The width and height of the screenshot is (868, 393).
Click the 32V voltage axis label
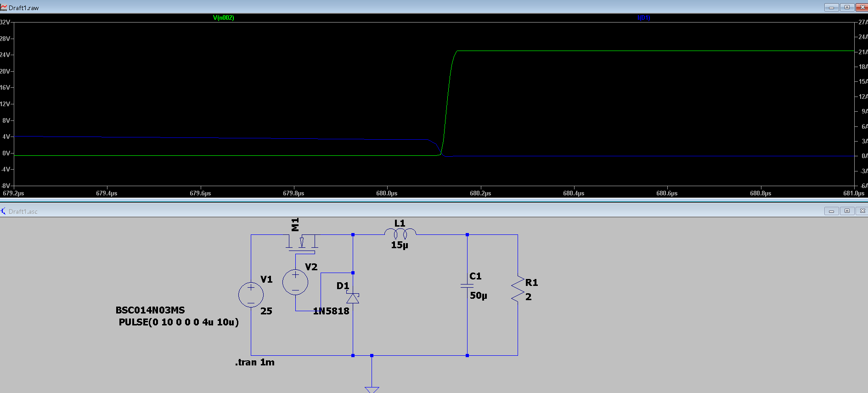click(5, 22)
